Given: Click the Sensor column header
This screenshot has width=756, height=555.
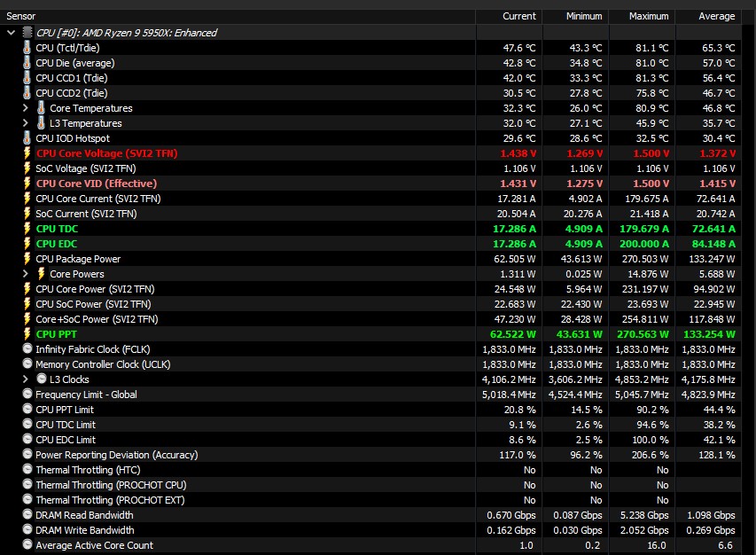Looking at the screenshot, I should click(x=238, y=16).
